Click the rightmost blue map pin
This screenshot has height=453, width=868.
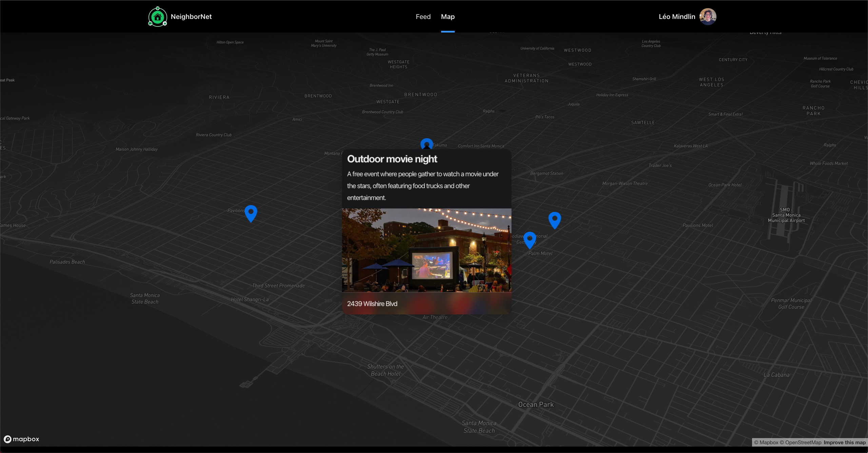tap(555, 219)
